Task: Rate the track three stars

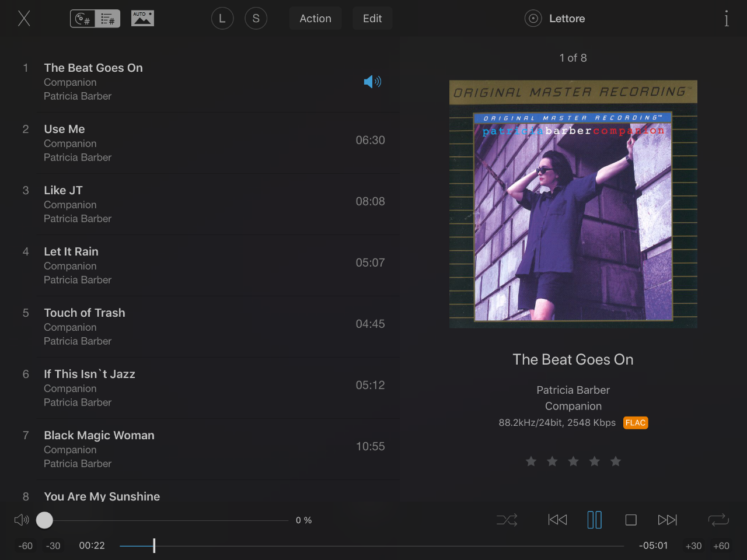Action: tap(574, 461)
